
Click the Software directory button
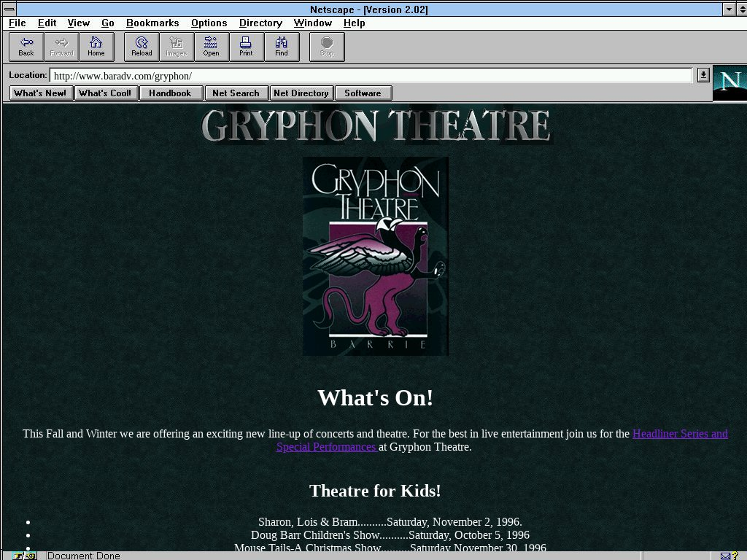point(363,93)
